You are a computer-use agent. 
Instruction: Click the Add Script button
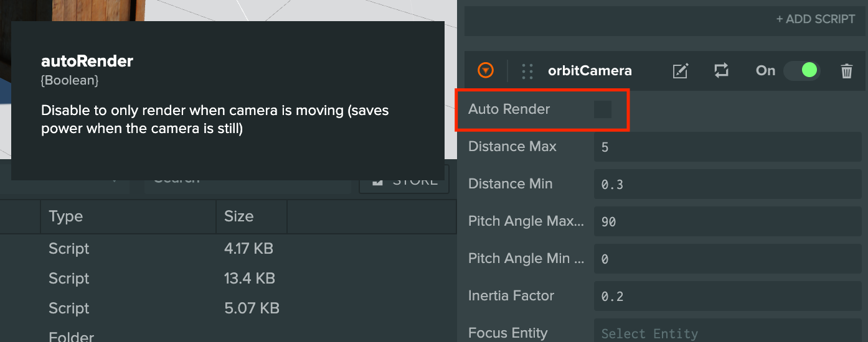tap(815, 19)
